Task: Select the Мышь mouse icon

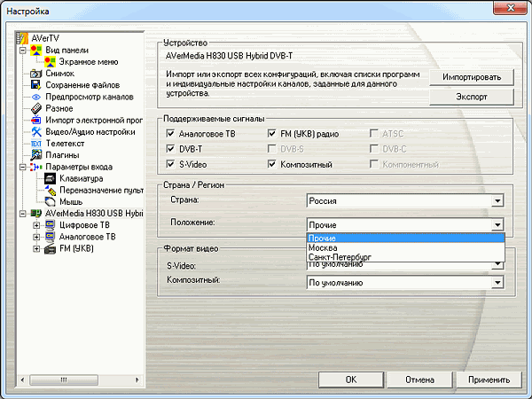Action: 51,201
